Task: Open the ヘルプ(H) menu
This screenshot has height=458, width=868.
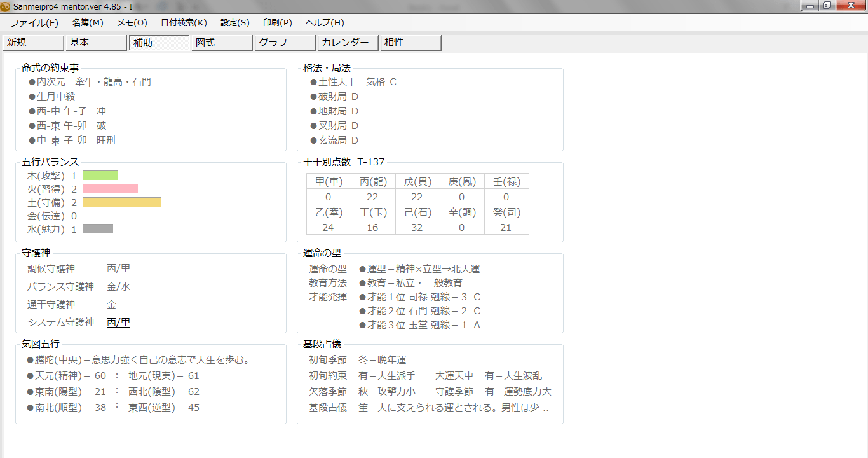Action: tap(325, 23)
